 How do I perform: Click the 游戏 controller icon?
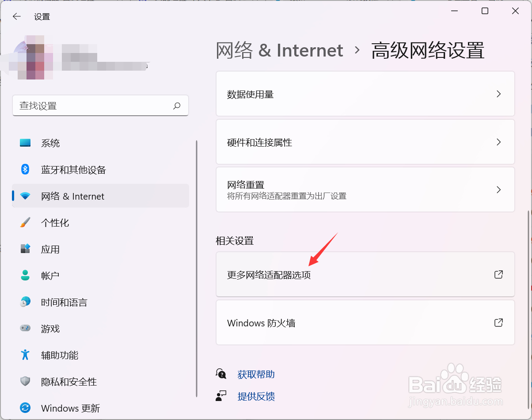click(25, 329)
